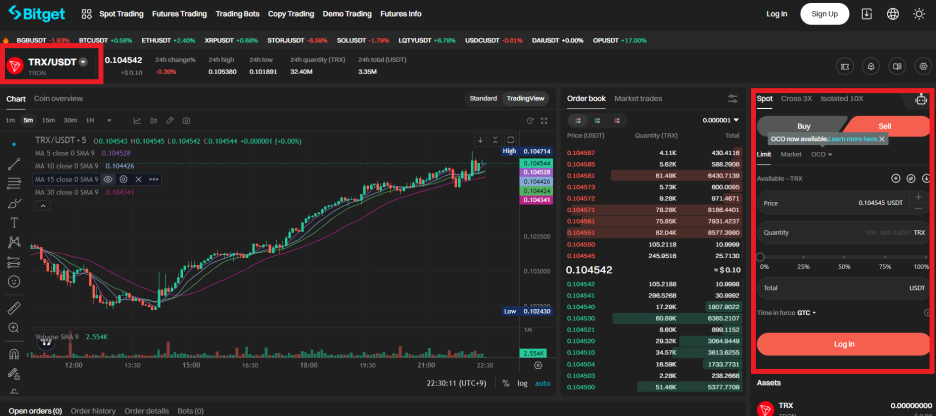936x416 pixels.
Task: Collapse the indicator legend list
Action: tap(45, 206)
